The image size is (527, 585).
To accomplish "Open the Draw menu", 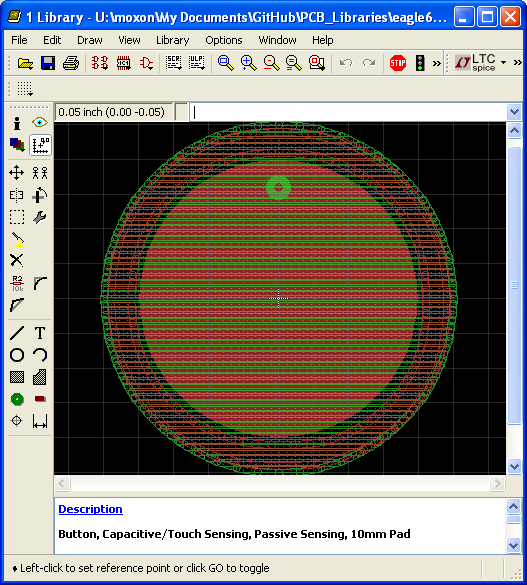I will (90, 40).
